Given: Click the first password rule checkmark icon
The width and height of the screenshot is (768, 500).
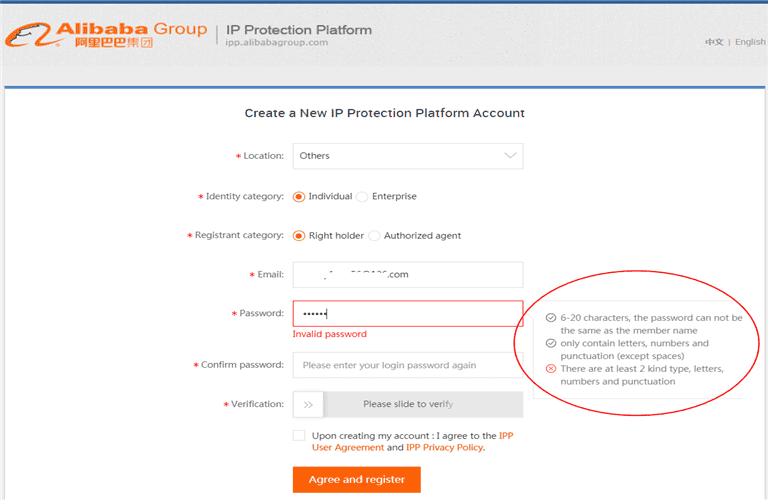Looking at the screenshot, I should 551,317.
